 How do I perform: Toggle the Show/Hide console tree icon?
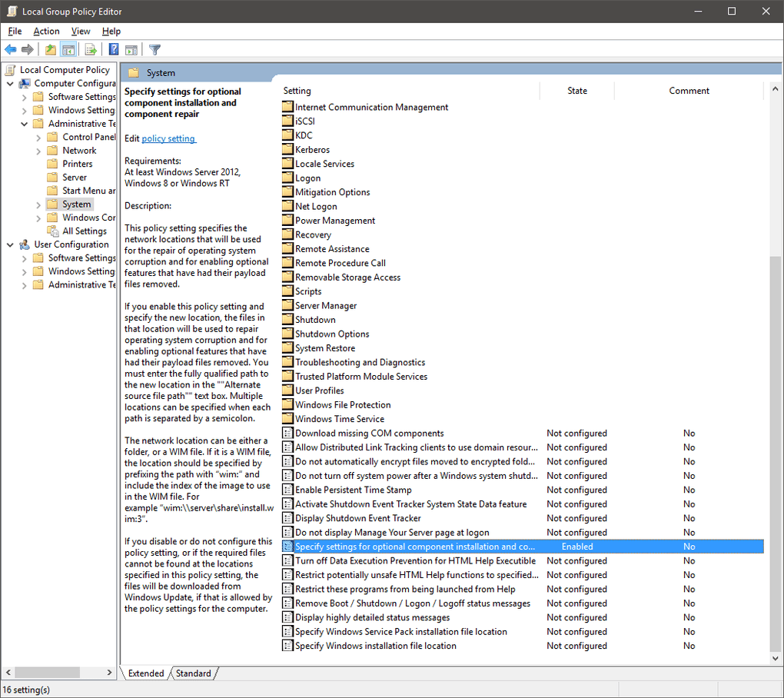click(x=68, y=49)
